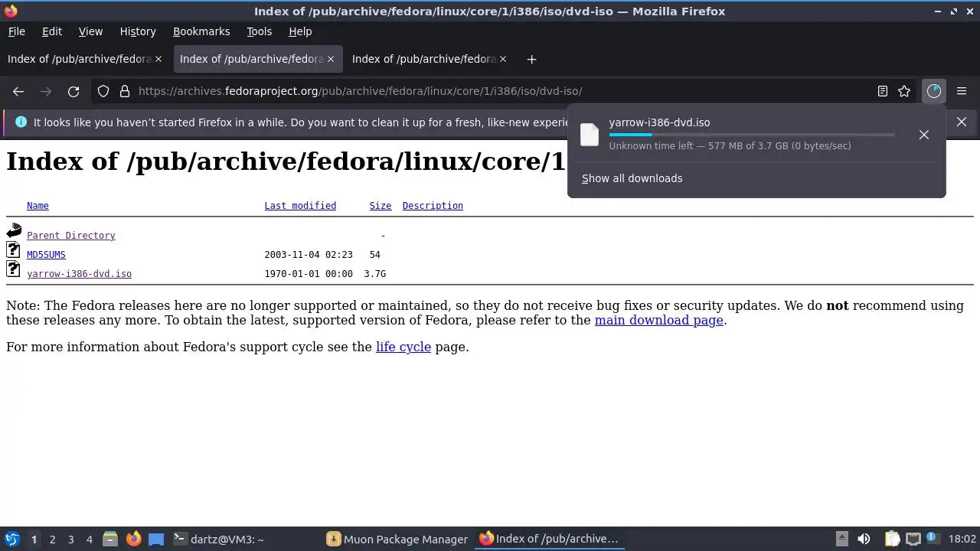Open the network status tray icon
980x551 pixels.
pos(913,539)
